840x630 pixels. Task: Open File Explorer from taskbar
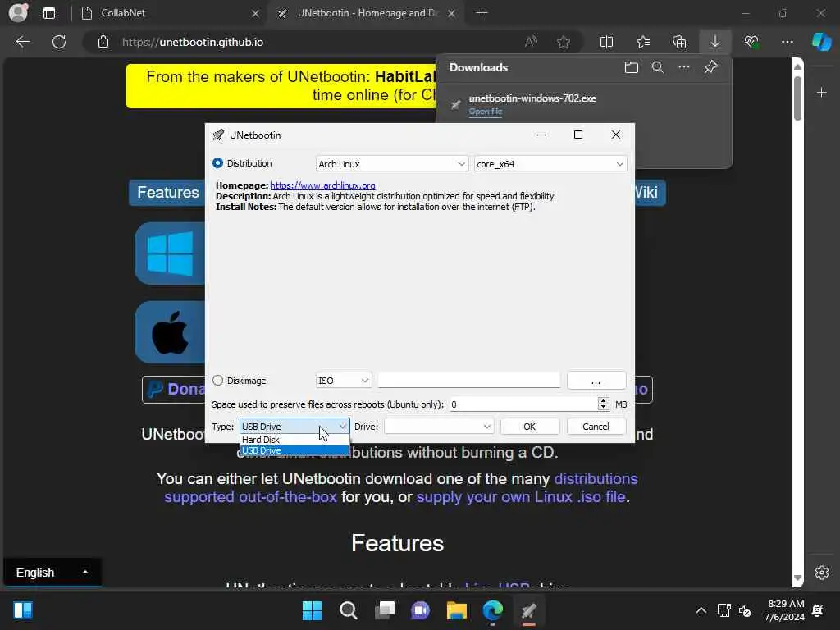pos(456,610)
